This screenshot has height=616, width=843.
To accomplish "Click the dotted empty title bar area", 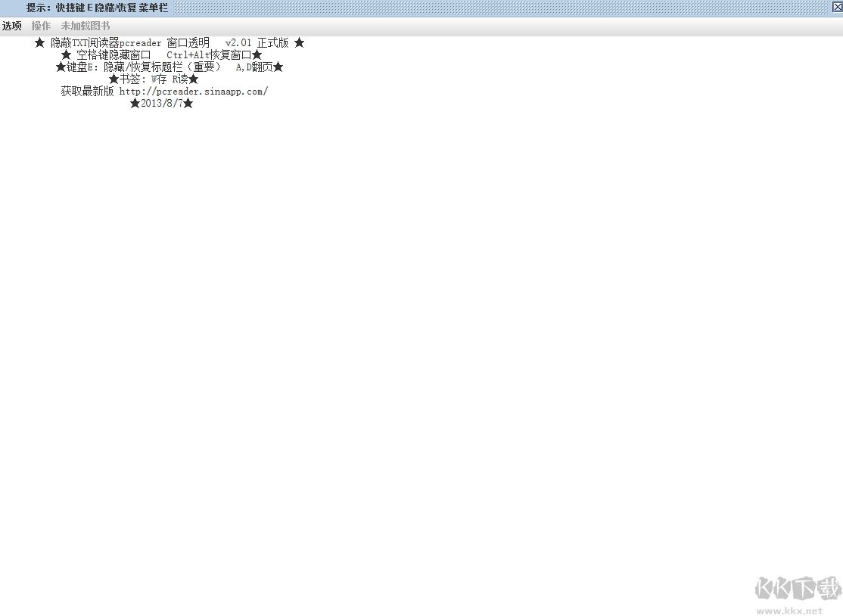I will [x=500, y=8].
